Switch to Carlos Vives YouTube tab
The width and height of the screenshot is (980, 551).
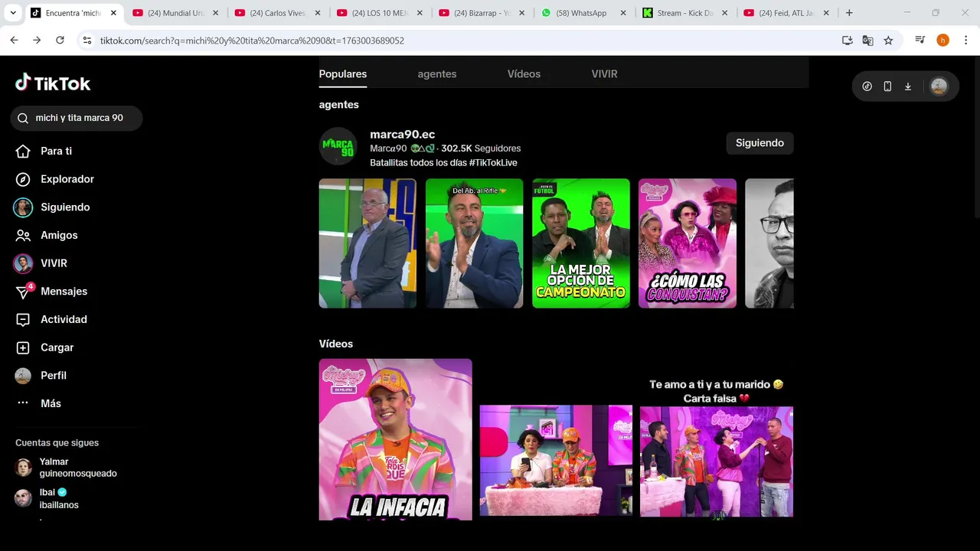(x=277, y=13)
